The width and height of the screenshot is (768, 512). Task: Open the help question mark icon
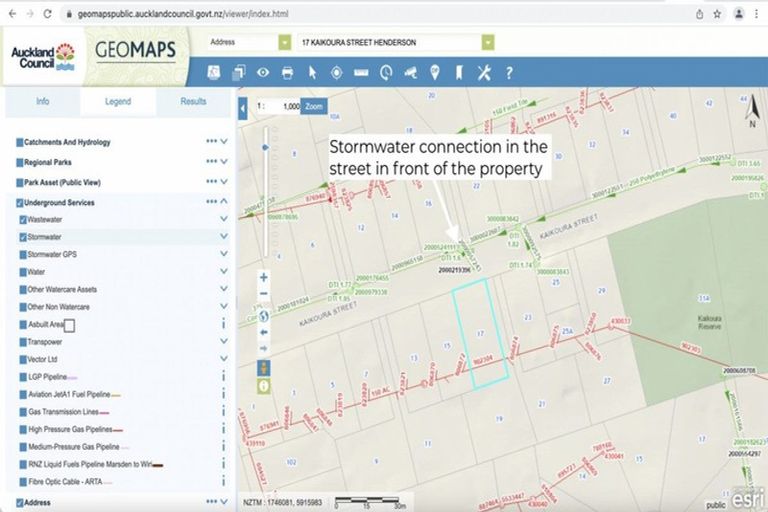[x=509, y=72]
